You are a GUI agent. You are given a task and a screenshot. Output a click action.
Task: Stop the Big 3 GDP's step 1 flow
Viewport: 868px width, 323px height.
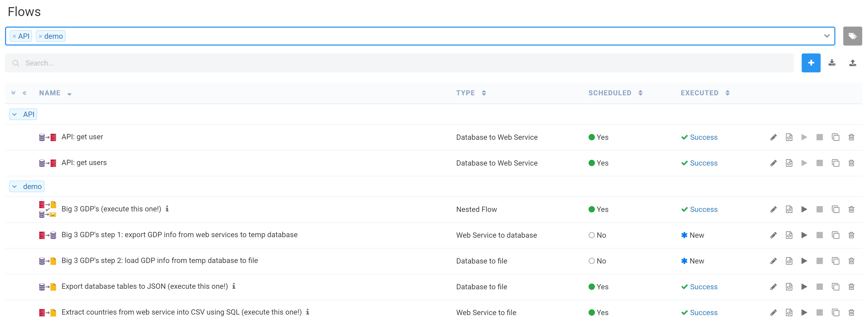tap(820, 235)
